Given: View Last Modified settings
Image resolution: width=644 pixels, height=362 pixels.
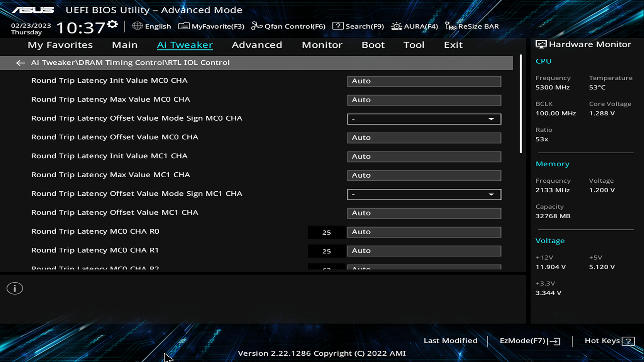Looking at the screenshot, I should [450, 340].
